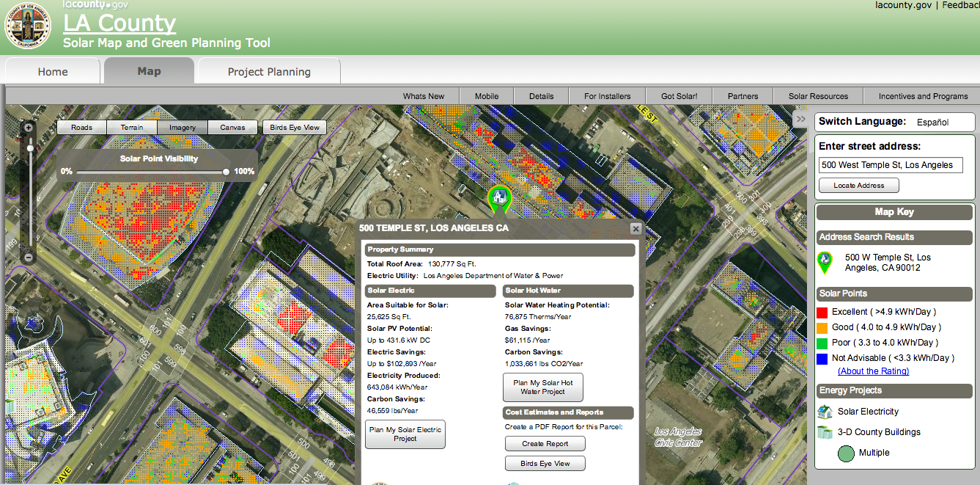Click the Solar Point Visibility slider handle
Screen dimensions: 980x485
coord(226,172)
